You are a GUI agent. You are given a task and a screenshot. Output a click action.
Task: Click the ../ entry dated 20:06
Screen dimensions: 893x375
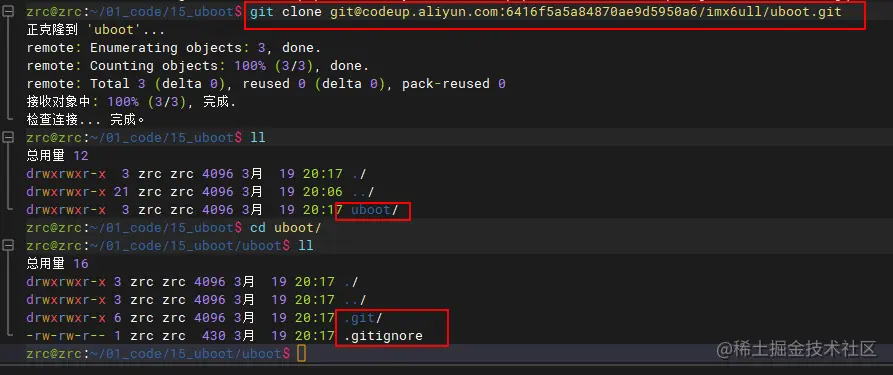363,191
